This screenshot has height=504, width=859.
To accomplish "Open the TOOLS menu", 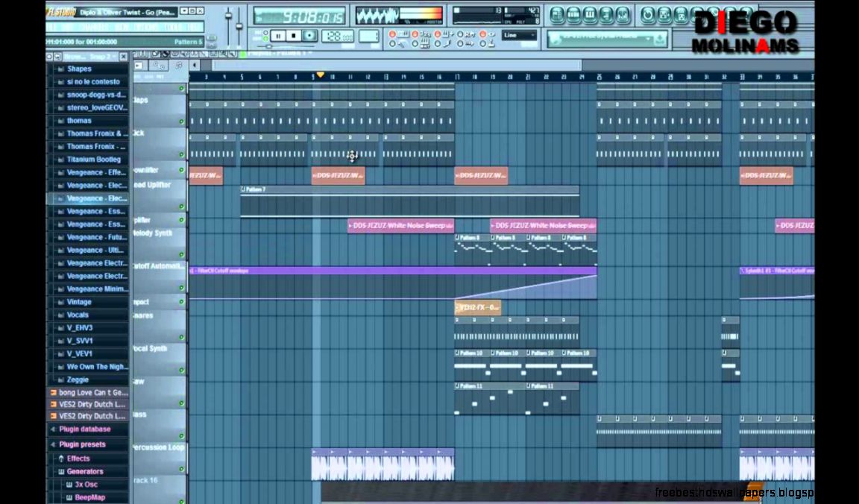I will click(173, 27).
